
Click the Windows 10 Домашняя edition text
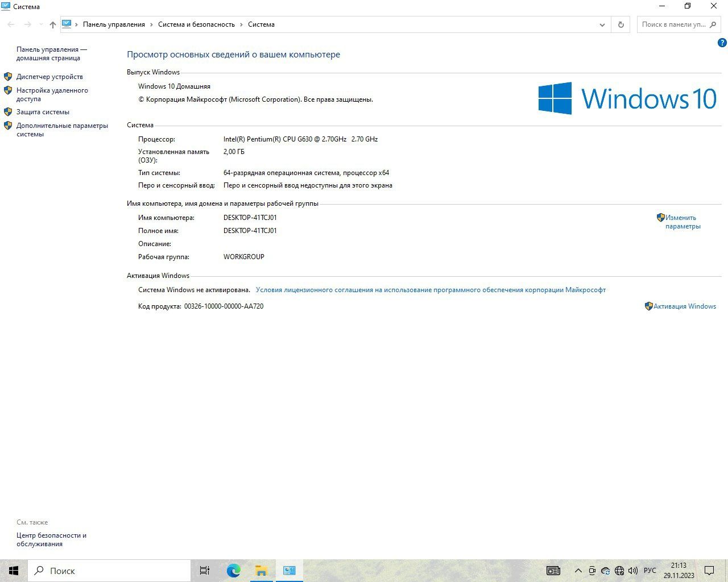174,86
